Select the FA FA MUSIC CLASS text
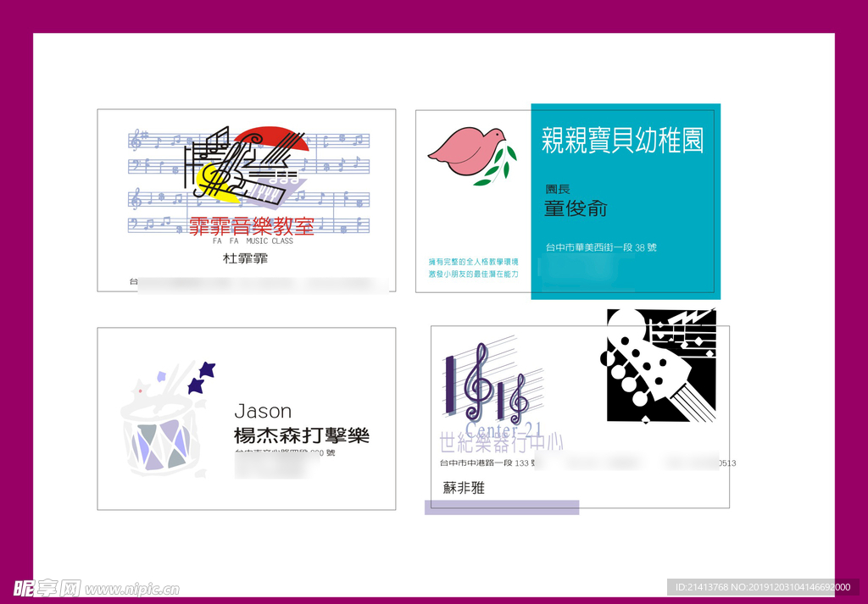 [253, 241]
